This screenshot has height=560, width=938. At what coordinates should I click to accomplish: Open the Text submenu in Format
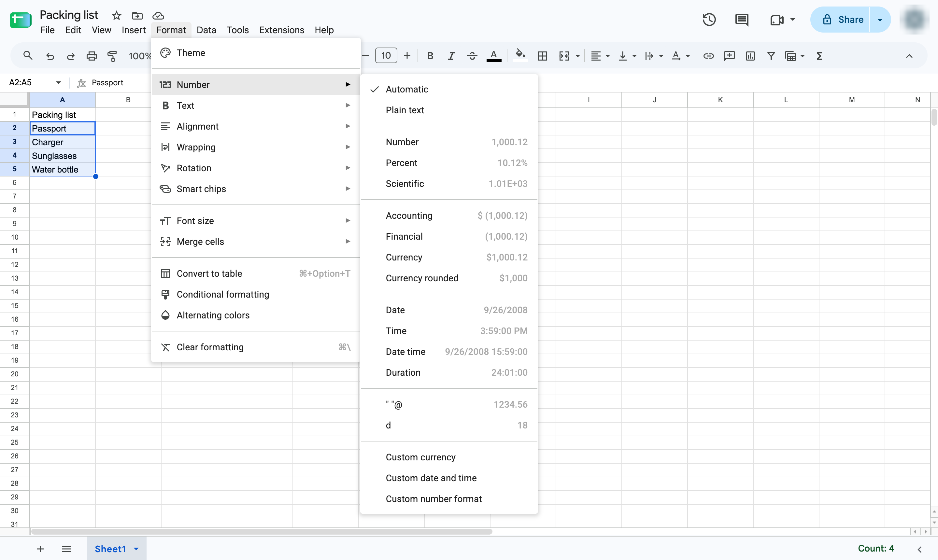click(256, 106)
